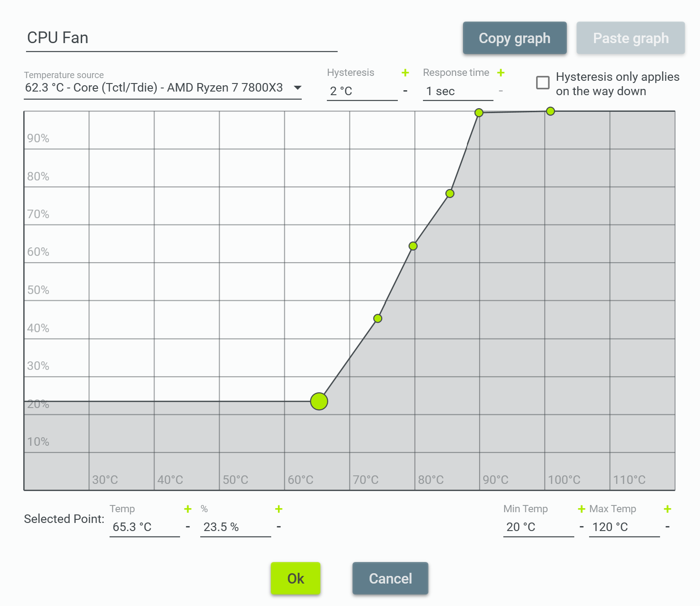
Task: Confirm changes with the Ok button
Action: pos(295,579)
